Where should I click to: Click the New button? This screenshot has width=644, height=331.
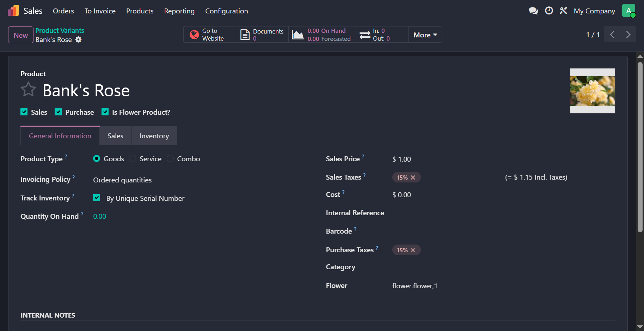click(20, 35)
